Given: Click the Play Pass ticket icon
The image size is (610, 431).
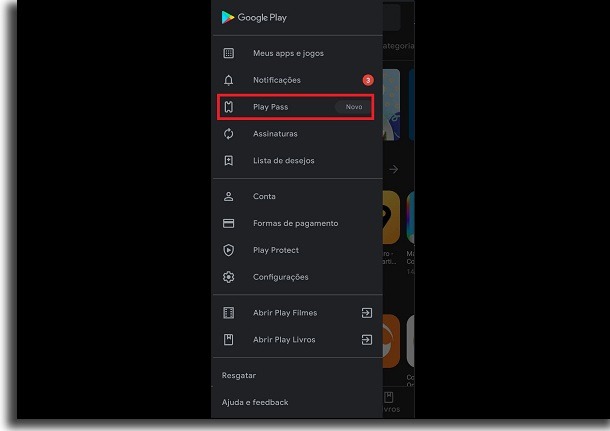Looking at the screenshot, I should (229, 107).
